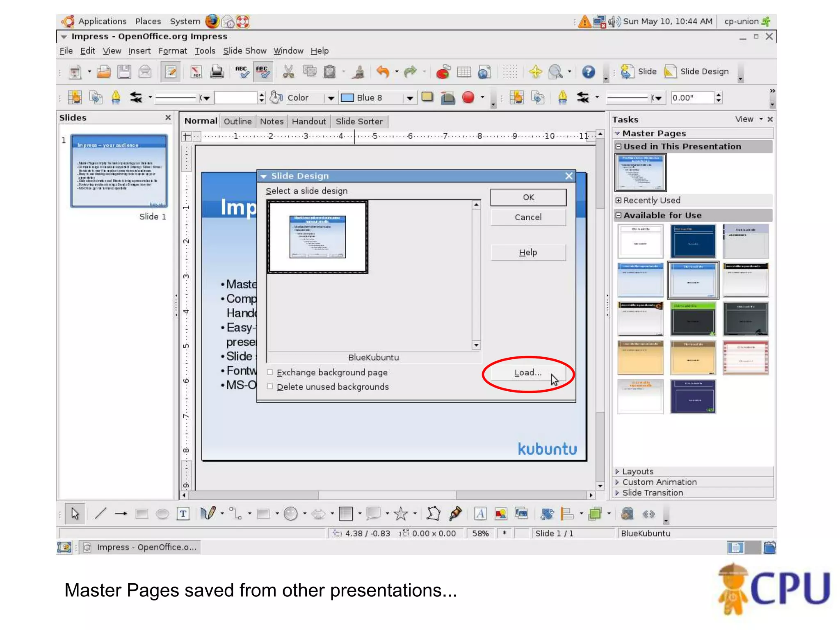Open the Slide Show menu

[x=244, y=51]
